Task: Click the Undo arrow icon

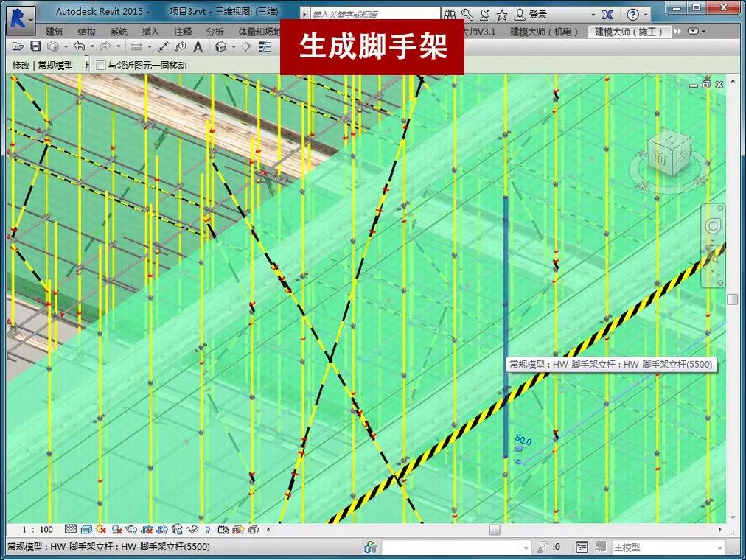Action: pos(80,46)
